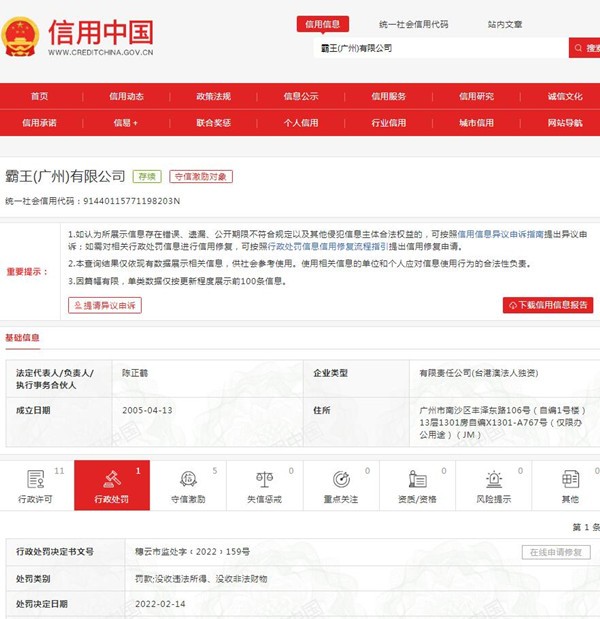Open the 信易+ navigation item
The image size is (600, 619).
[126, 123]
